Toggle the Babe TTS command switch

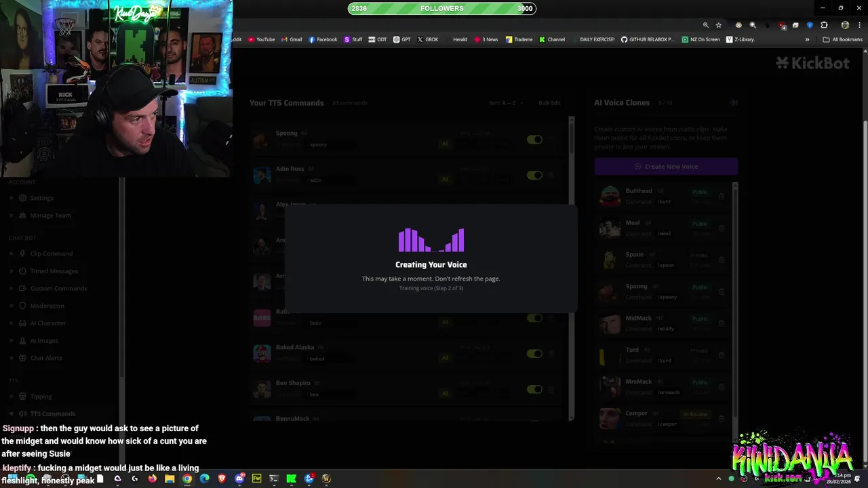[534, 318]
